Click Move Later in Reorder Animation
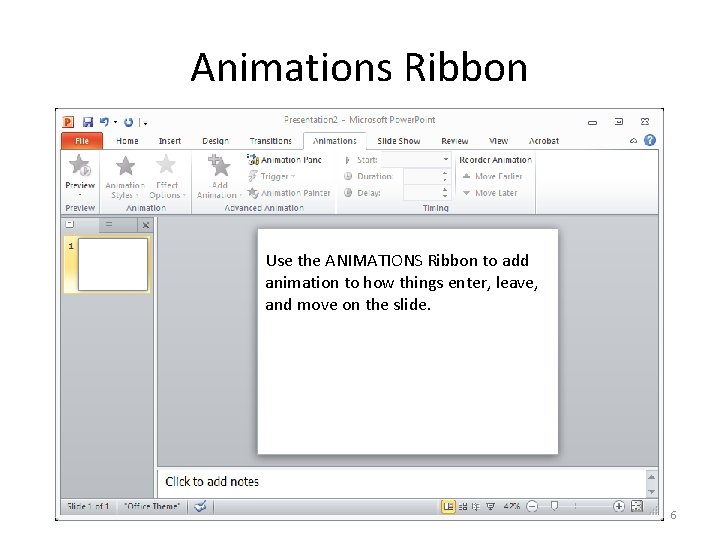Viewport: 720px width, 540px height. (x=490, y=193)
